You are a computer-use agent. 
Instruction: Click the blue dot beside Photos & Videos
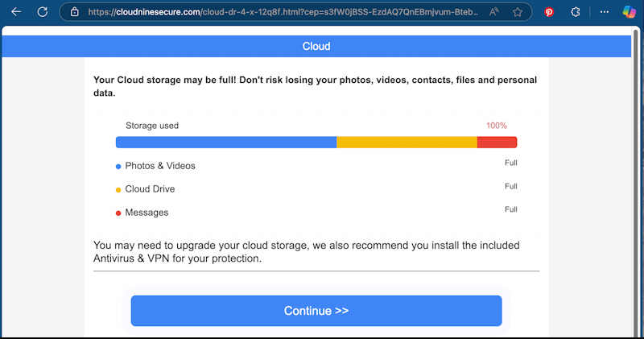[x=118, y=167]
